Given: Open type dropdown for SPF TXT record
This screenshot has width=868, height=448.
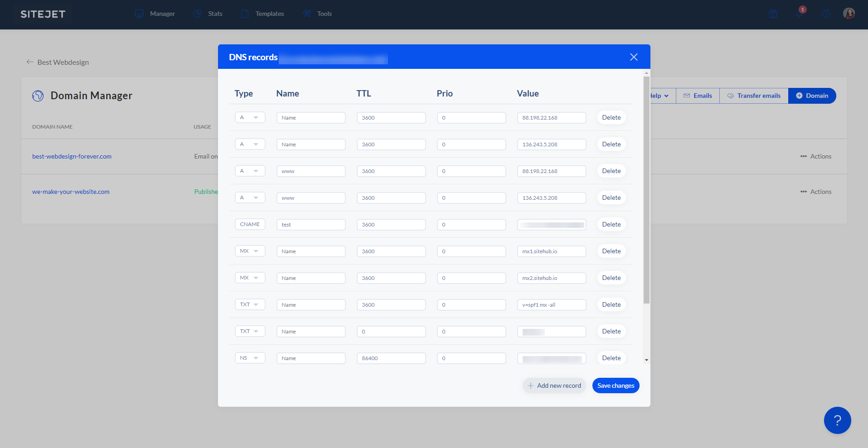Looking at the screenshot, I should pos(250,305).
